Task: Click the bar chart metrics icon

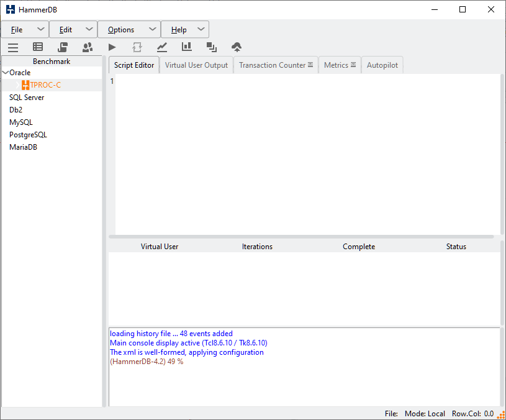Action: coord(186,47)
